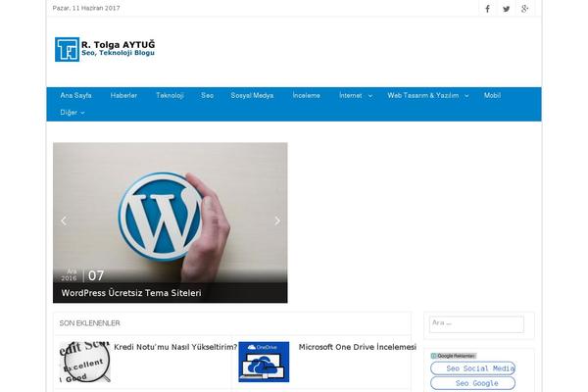Open the Mobil menu item
The height and width of the screenshot is (392, 588).
(x=492, y=95)
